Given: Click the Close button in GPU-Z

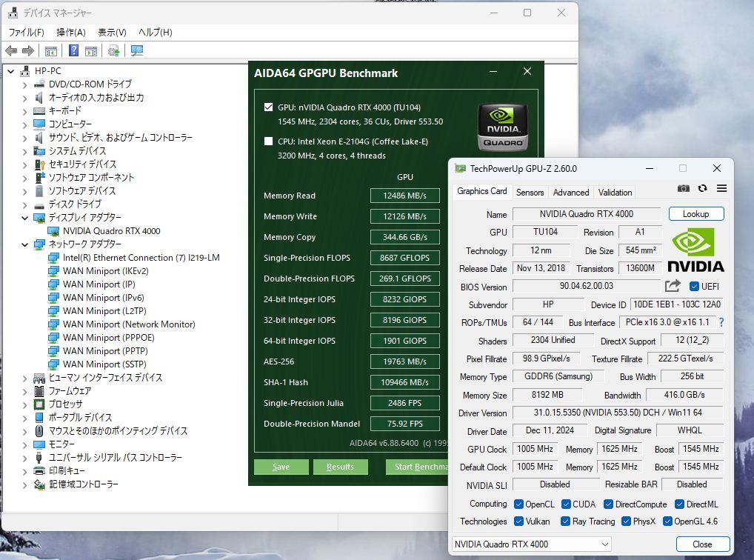Looking at the screenshot, I should 703,544.
